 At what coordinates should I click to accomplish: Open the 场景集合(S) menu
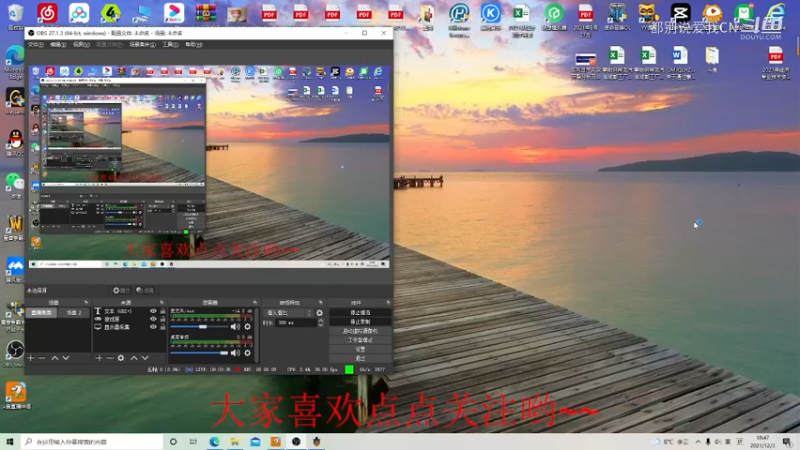(142, 45)
